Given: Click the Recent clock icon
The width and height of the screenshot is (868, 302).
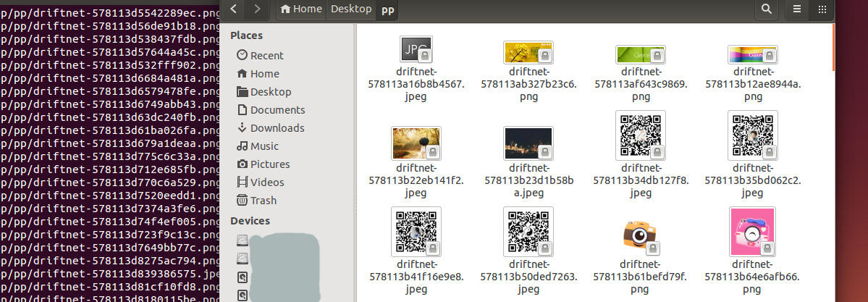Looking at the screenshot, I should click(x=242, y=55).
